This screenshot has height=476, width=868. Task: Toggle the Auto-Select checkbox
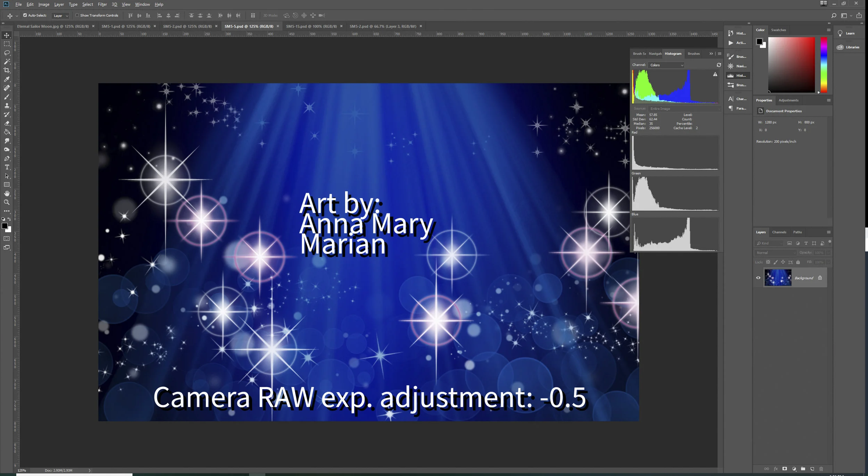[25, 15]
